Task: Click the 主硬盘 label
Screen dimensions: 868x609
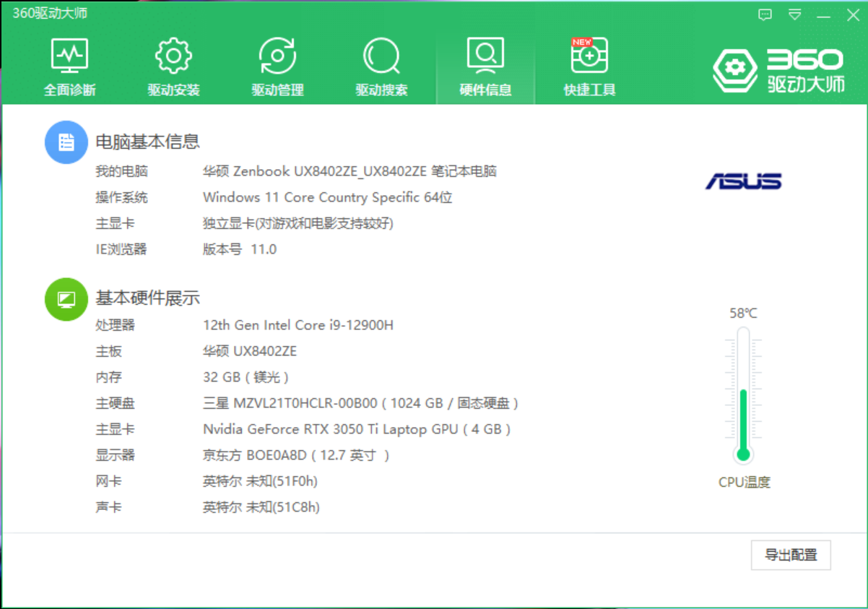Action: 115,403
